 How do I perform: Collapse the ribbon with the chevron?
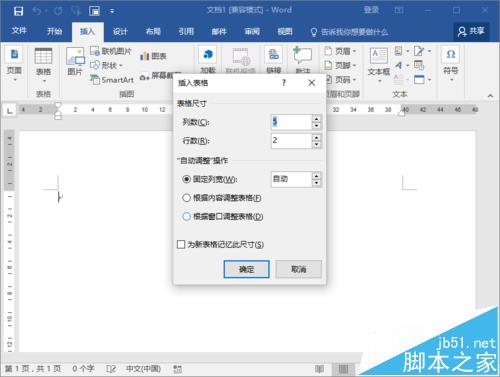click(x=490, y=96)
